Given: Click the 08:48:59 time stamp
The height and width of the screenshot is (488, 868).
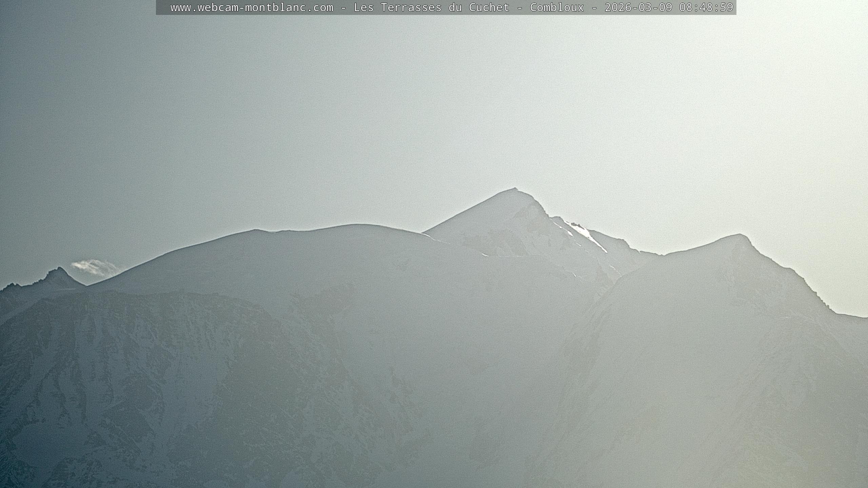Looking at the screenshot, I should tap(706, 7).
